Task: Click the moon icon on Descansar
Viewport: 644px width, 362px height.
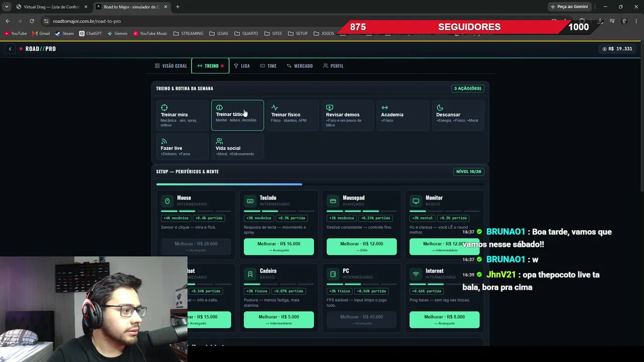Action: point(440,108)
